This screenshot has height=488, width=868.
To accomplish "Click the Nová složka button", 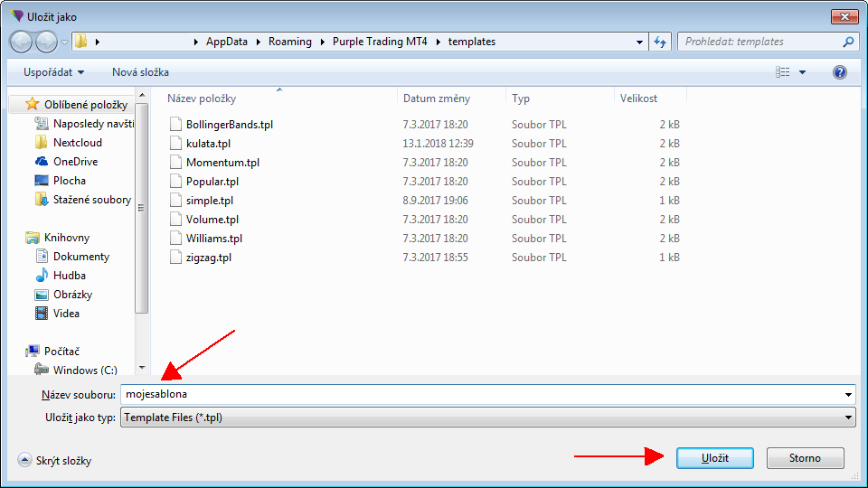I will [140, 72].
